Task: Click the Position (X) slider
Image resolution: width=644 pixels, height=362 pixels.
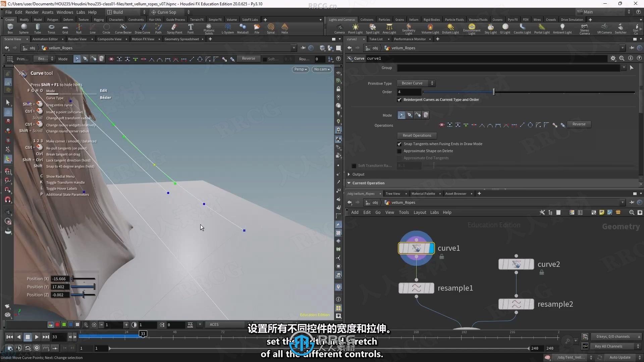Action: coord(84,279)
